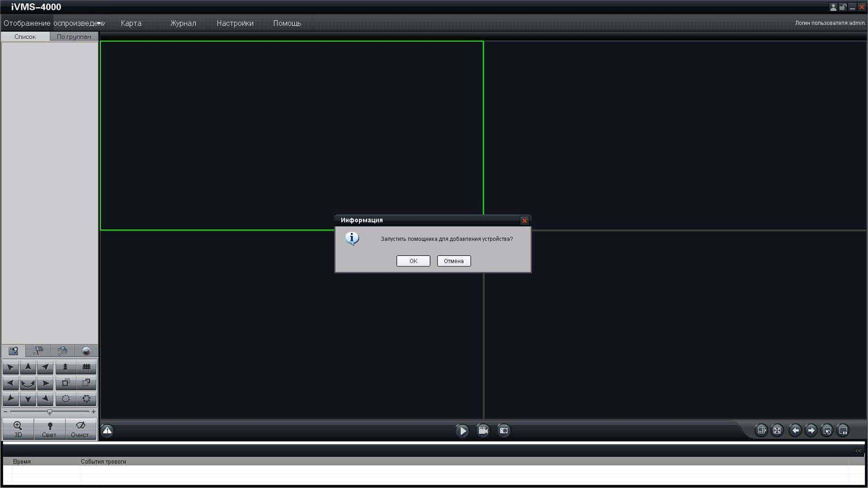Click focus near squares button
Screen dimensions: 868x488
(x=66, y=383)
